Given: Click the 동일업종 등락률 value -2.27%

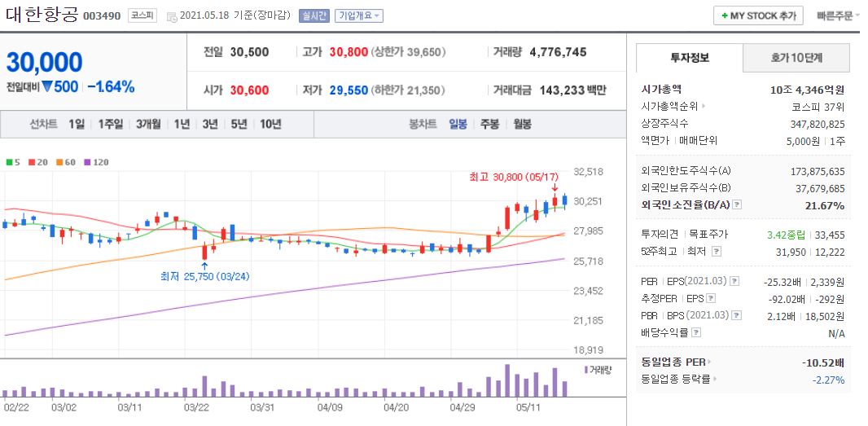Looking at the screenshot, I should tap(829, 380).
